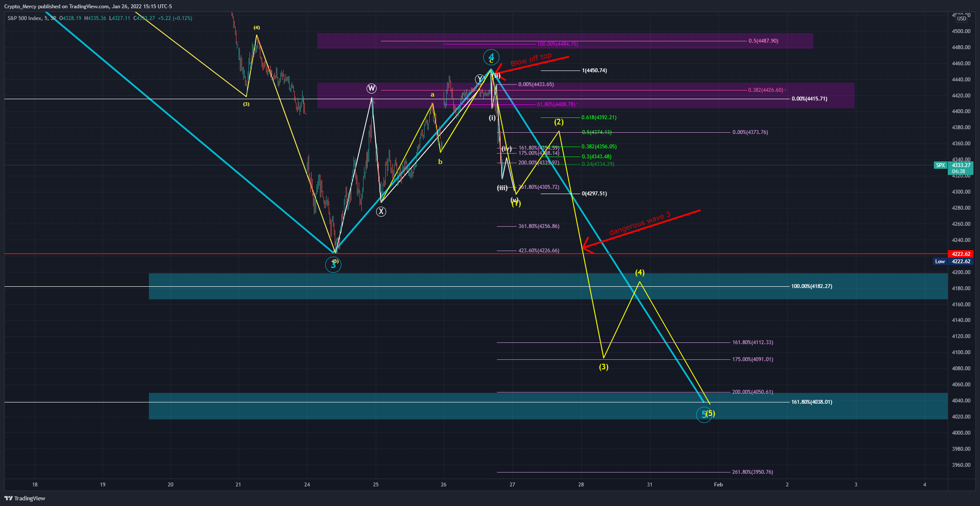Click the green 0.382(4356.05) label
The width and height of the screenshot is (980, 506).
599,147
